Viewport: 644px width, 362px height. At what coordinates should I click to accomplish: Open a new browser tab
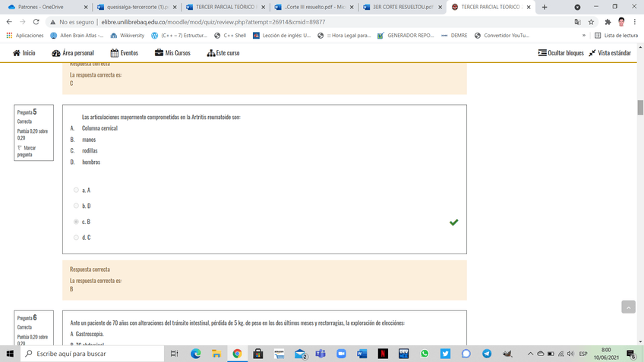pos(545,7)
